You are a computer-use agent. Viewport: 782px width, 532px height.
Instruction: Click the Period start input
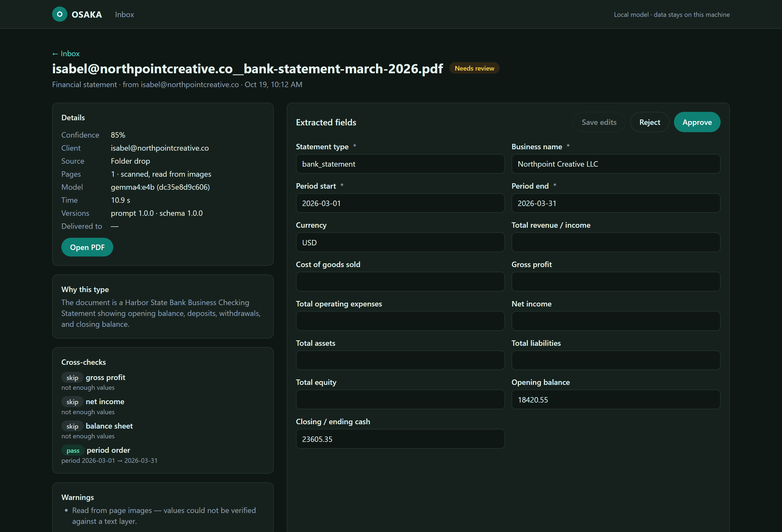point(400,203)
